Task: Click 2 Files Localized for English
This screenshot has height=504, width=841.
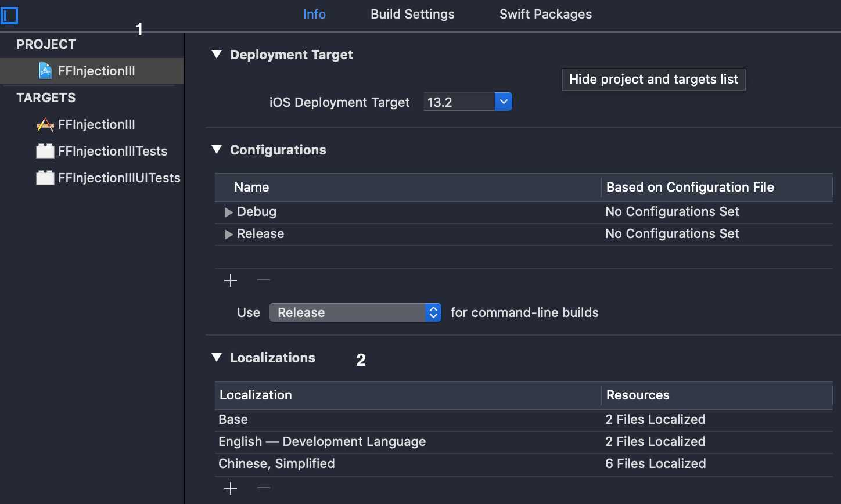Action: coord(655,442)
